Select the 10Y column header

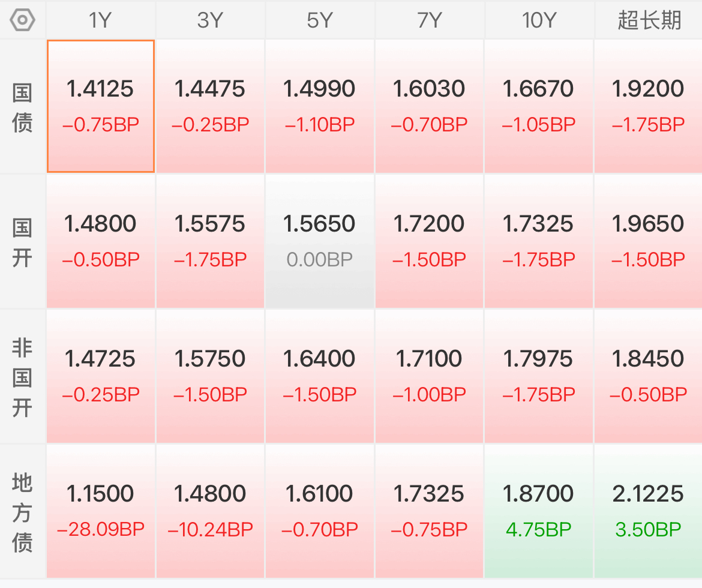tap(539, 20)
